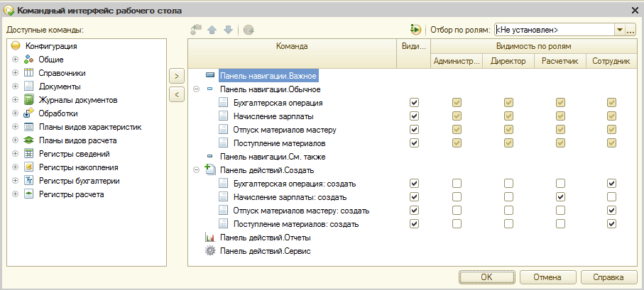Open the Отбор по ролям dropdown
The image size is (644, 290).
[x=619, y=30]
